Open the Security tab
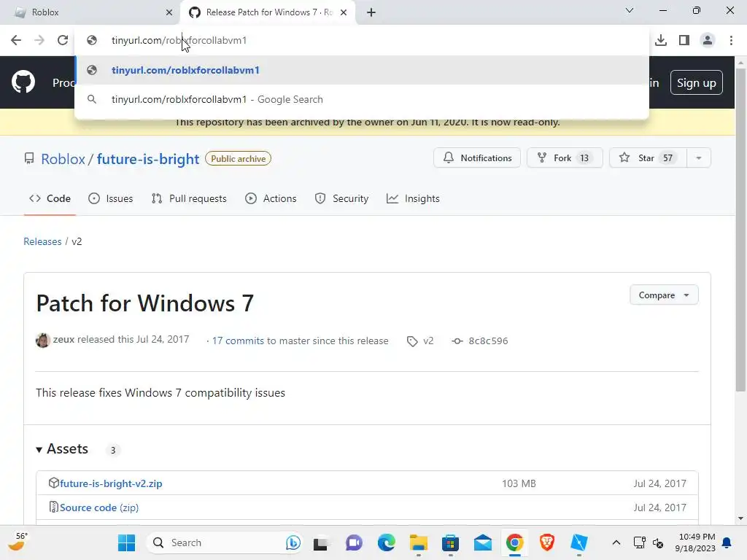The height and width of the screenshot is (560, 747). pyautogui.click(x=341, y=198)
